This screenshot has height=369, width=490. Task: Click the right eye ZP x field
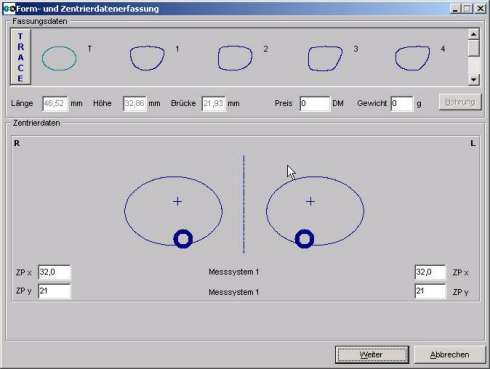[54, 272]
